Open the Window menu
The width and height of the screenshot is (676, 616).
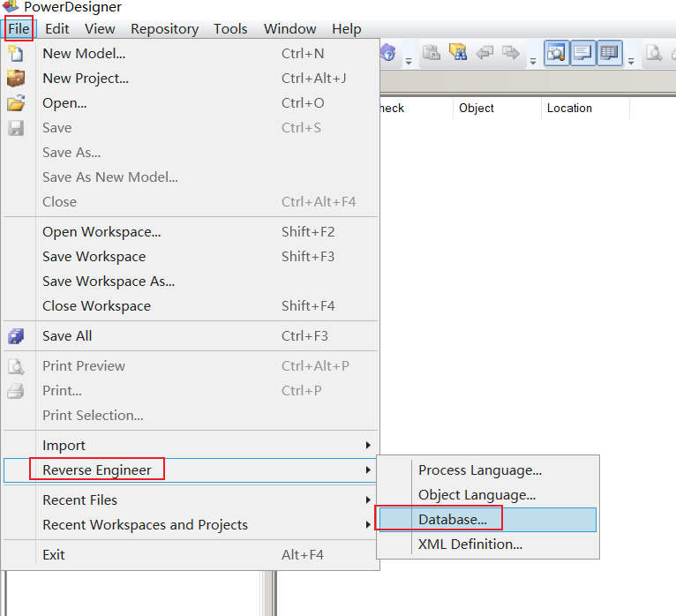point(290,29)
